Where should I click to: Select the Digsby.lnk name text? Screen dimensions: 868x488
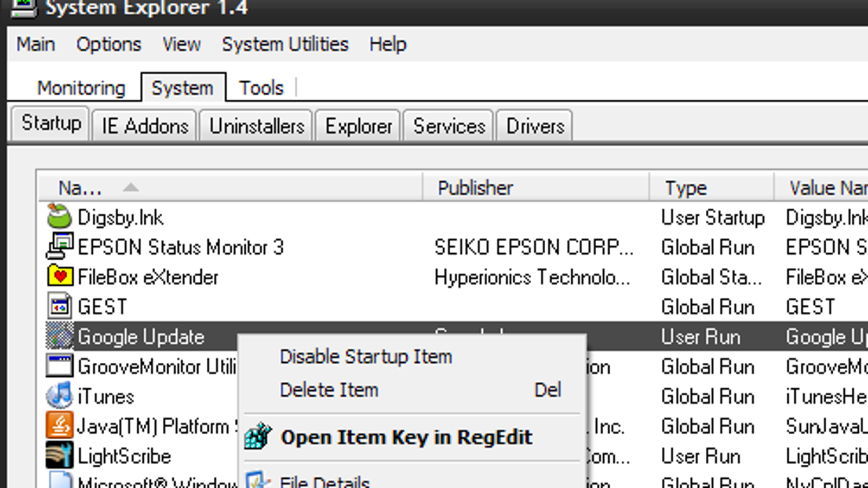[x=120, y=217]
